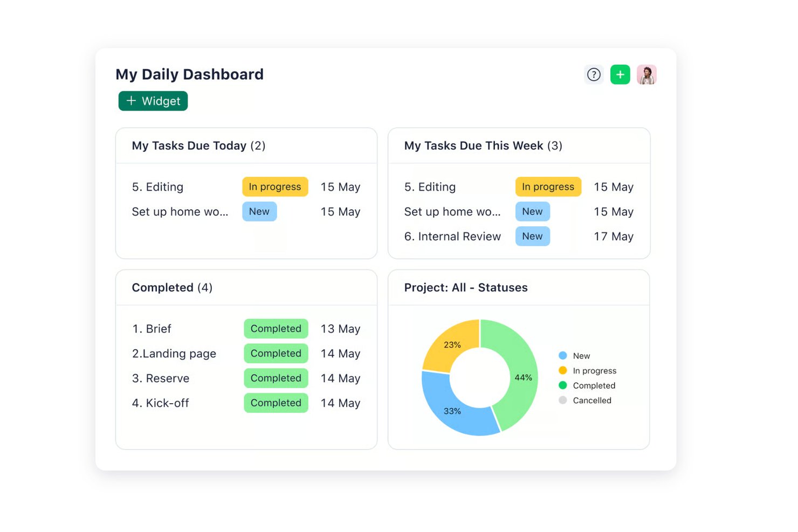Add a new Widget to dashboard
The image size is (798, 532).
pos(153,101)
